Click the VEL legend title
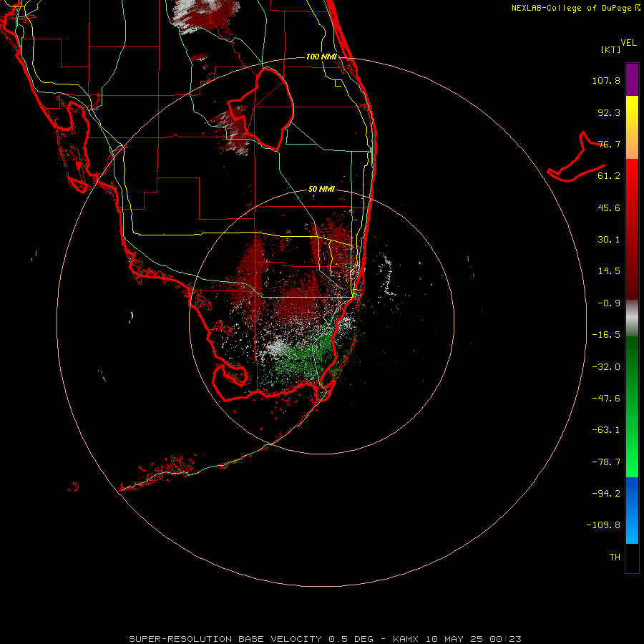644x644 pixels. point(628,43)
